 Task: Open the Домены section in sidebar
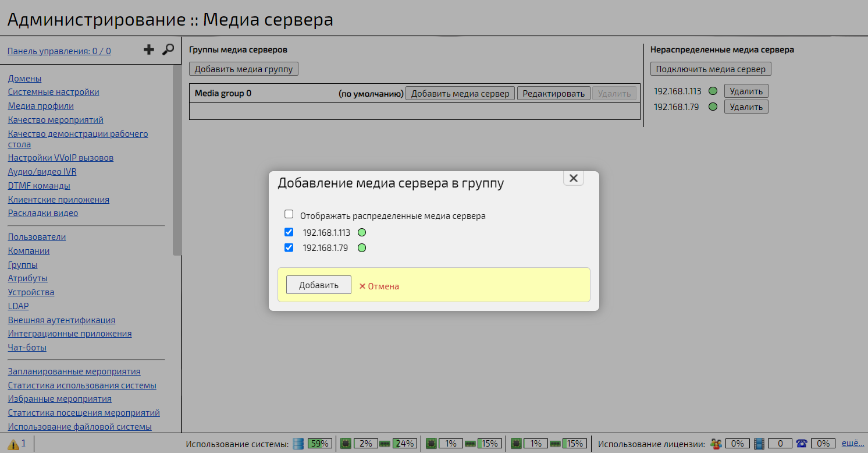click(x=24, y=78)
